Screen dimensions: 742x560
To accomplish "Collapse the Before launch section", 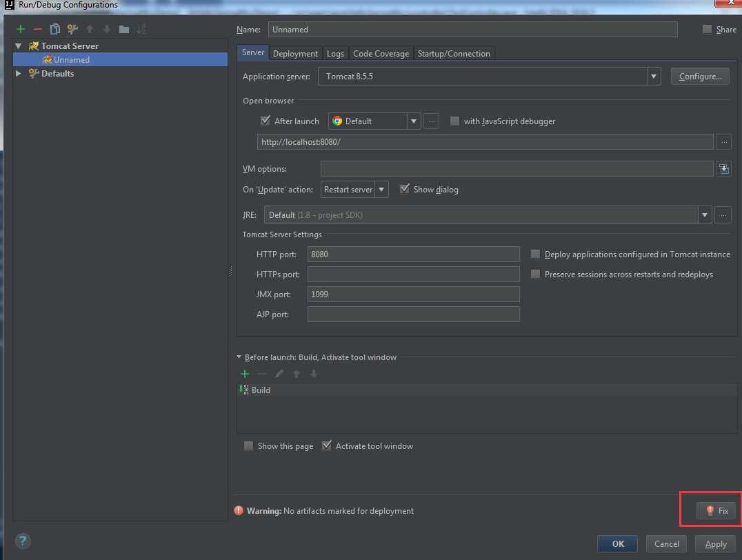I will point(239,357).
